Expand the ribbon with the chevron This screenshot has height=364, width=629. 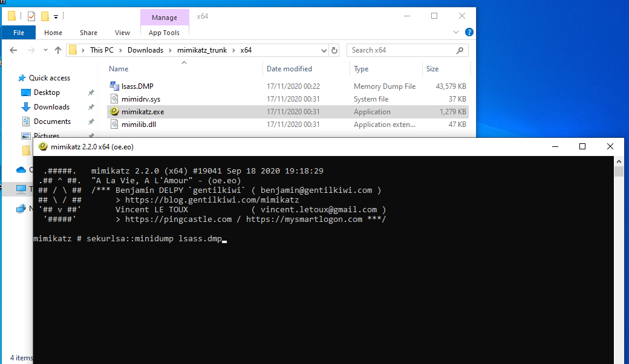coord(455,32)
